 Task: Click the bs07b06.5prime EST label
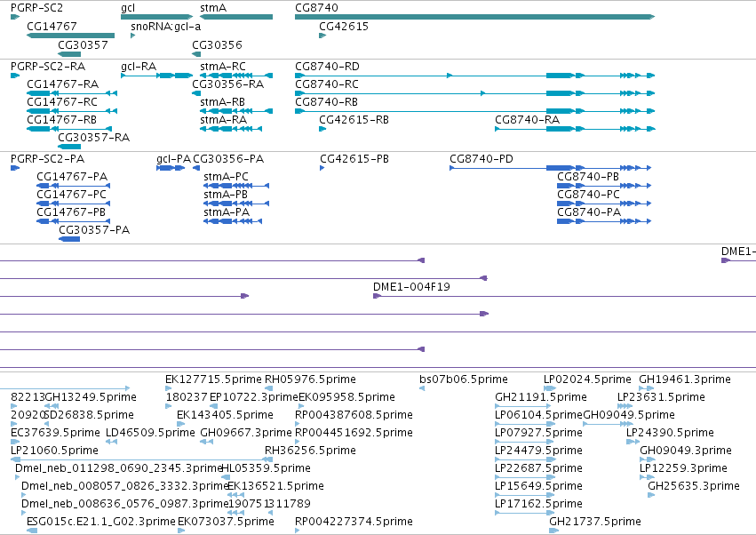click(x=464, y=379)
